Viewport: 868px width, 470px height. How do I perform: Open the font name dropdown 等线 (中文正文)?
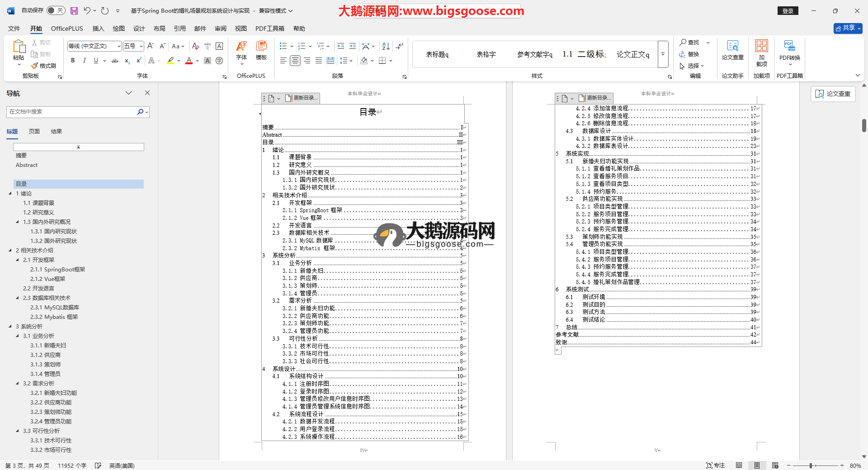click(x=94, y=46)
